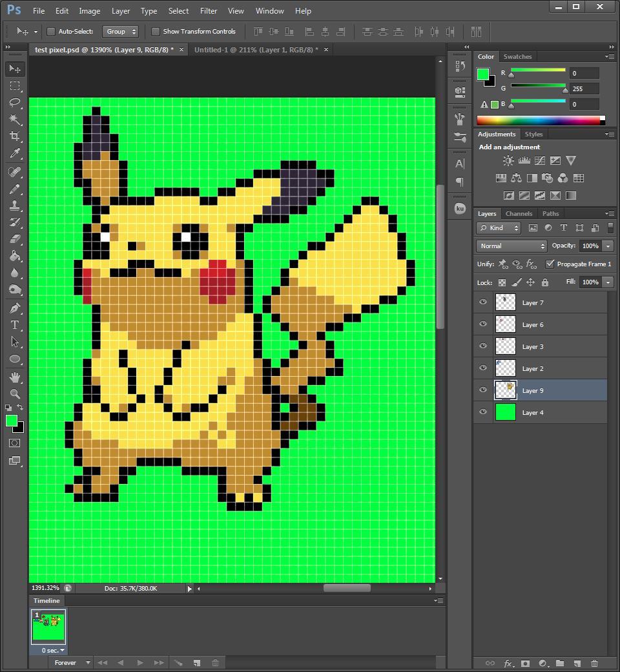Viewport: 620px width, 672px height.
Task: Hide Layer 3 visibility eye
Action: (x=483, y=346)
